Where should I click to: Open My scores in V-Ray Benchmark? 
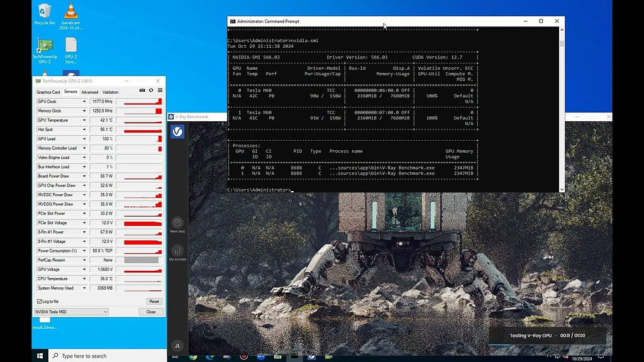(x=177, y=251)
